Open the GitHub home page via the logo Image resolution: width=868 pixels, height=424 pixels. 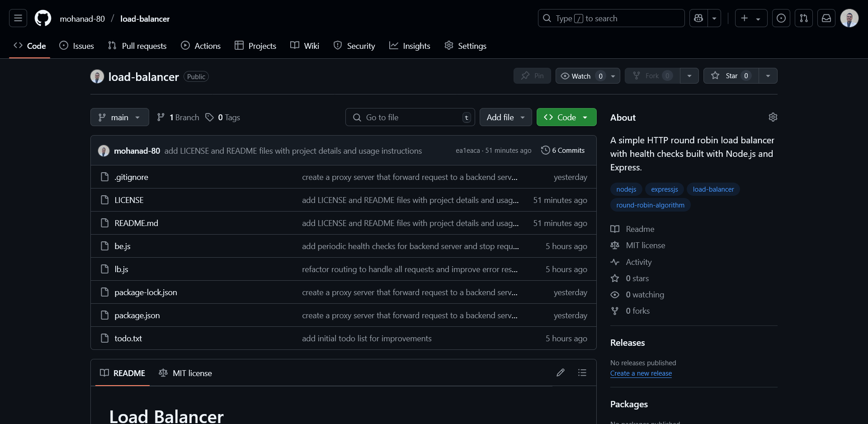pyautogui.click(x=42, y=18)
